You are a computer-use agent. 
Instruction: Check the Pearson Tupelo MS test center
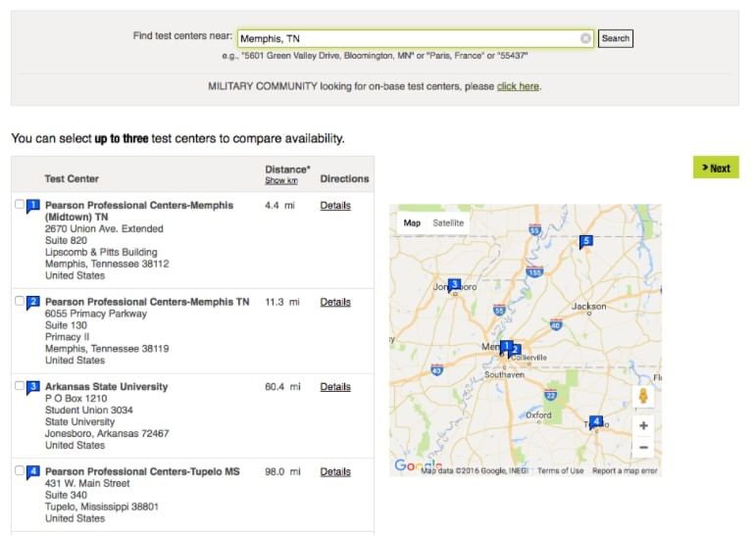(20, 470)
